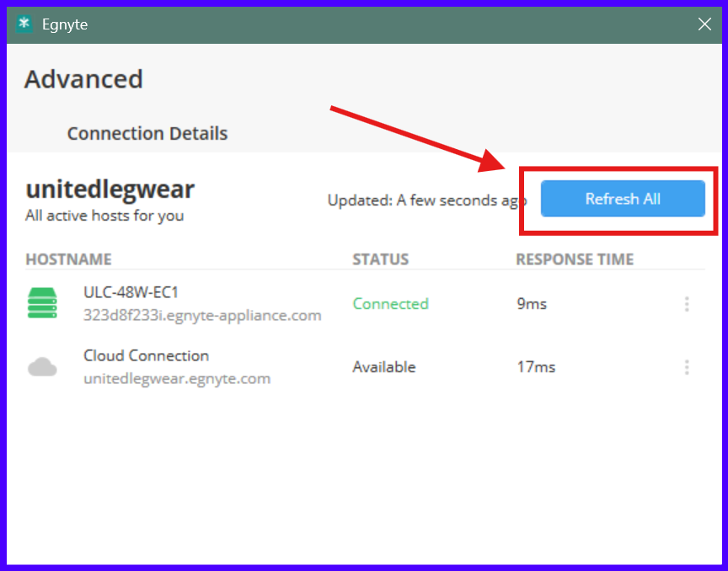Click the RESPONSE TIME column header
The width and height of the screenshot is (728, 571).
pyautogui.click(x=575, y=259)
